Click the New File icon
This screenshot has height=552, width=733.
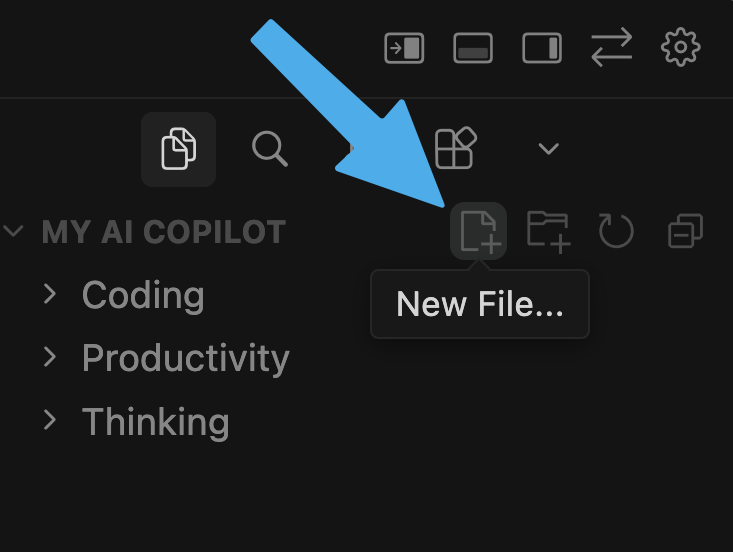[x=478, y=231]
